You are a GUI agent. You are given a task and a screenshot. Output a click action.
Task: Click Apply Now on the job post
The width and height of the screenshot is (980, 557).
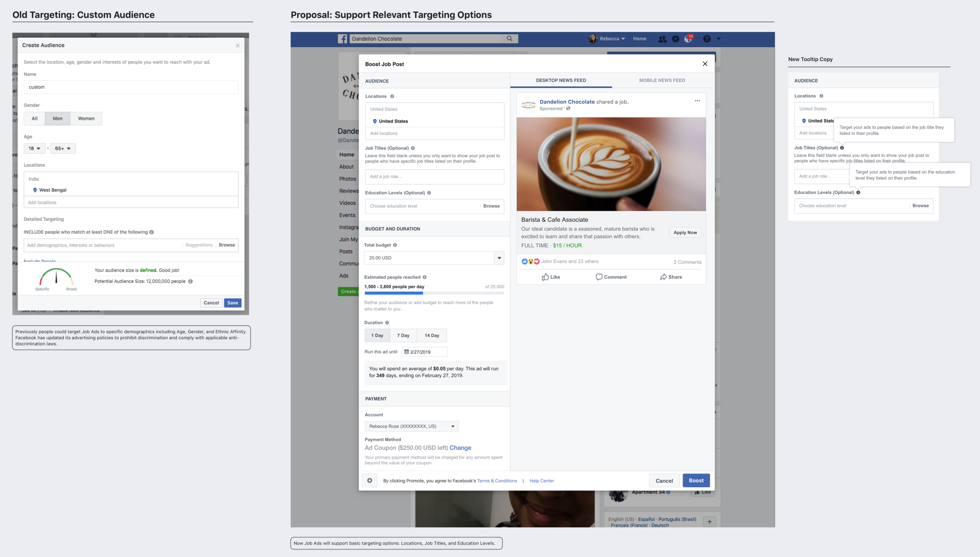[685, 233]
